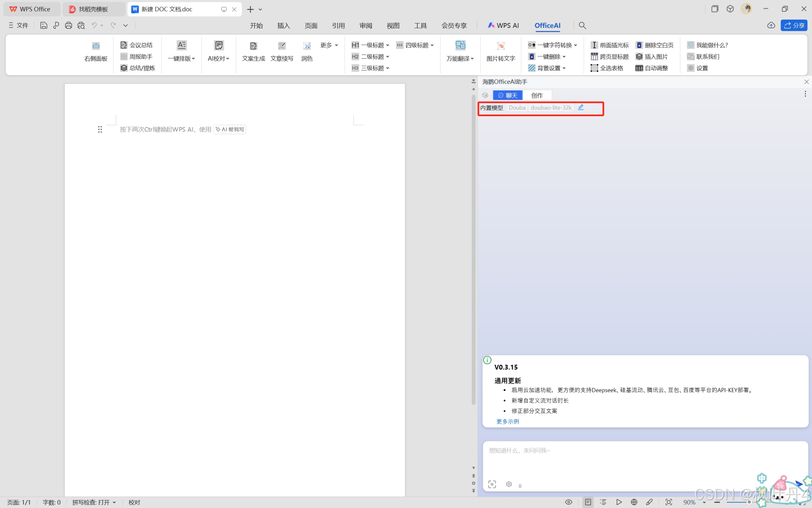Click the 文章续写 icon
812x508 pixels.
coord(281,46)
